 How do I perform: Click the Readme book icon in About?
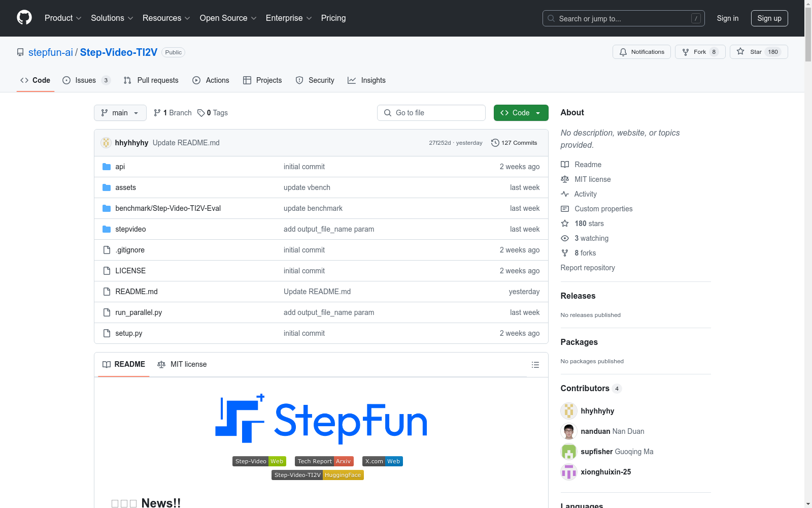pyautogui.click(x=565, y=165)
